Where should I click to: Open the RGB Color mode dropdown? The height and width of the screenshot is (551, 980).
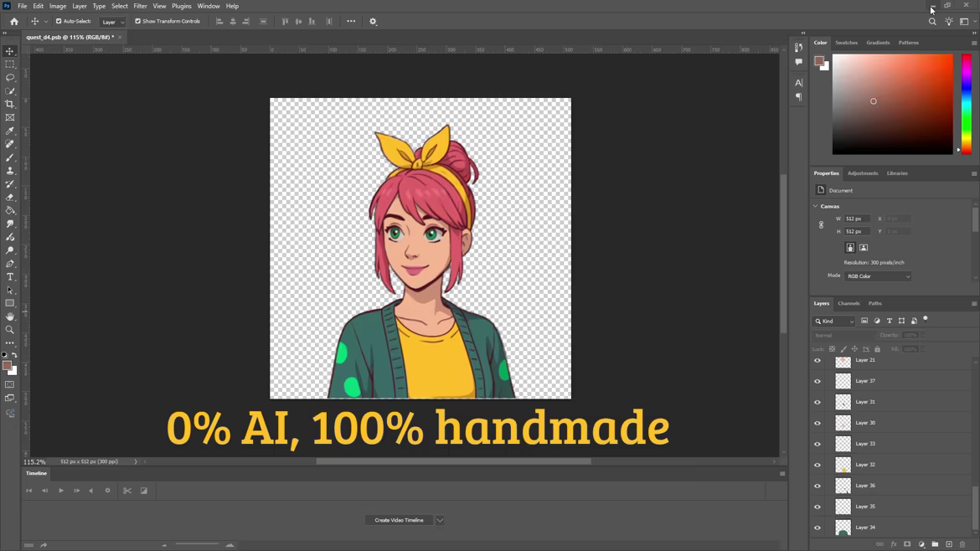(878, 276)
